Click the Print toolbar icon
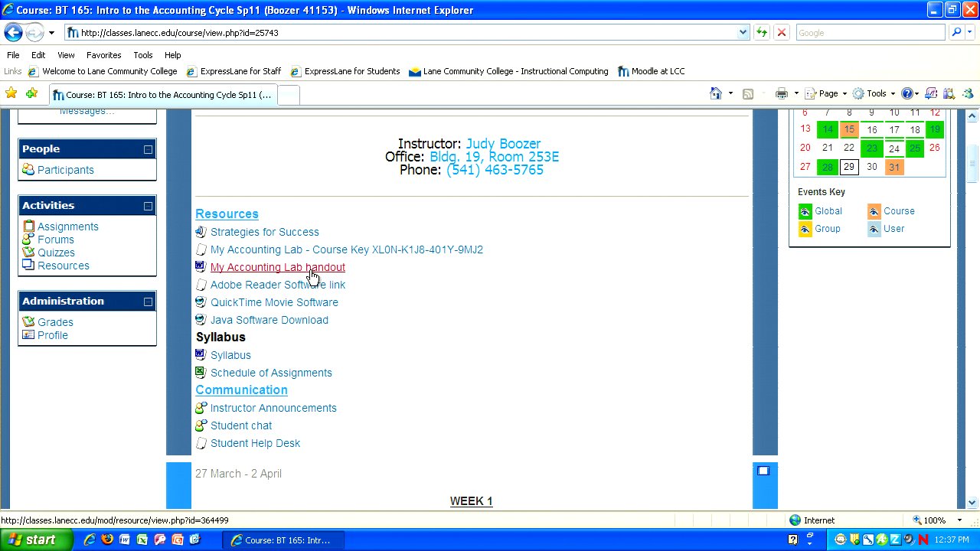This screenshot has height=551, width=980. 781,93
